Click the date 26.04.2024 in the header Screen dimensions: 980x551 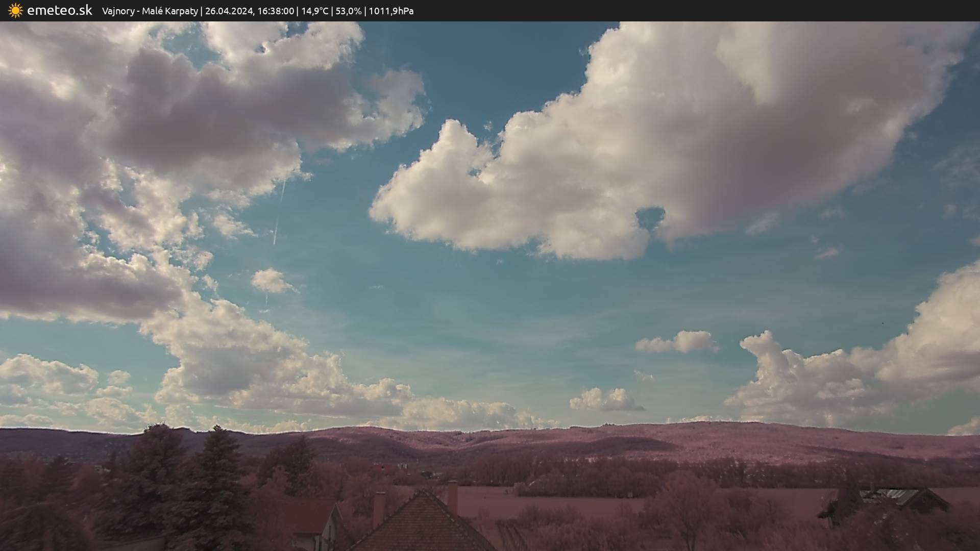pyautogui.click(x=228, y=11)
